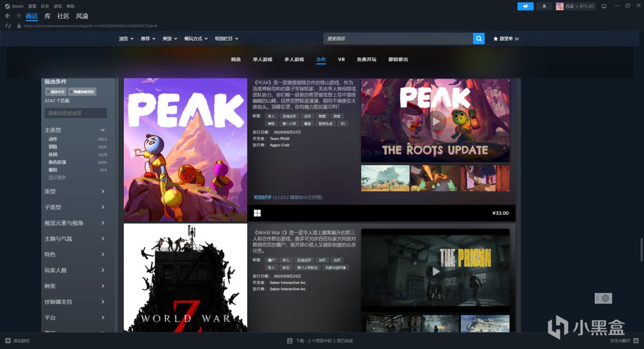Open the announcements megaphone button

click(525, 6)
